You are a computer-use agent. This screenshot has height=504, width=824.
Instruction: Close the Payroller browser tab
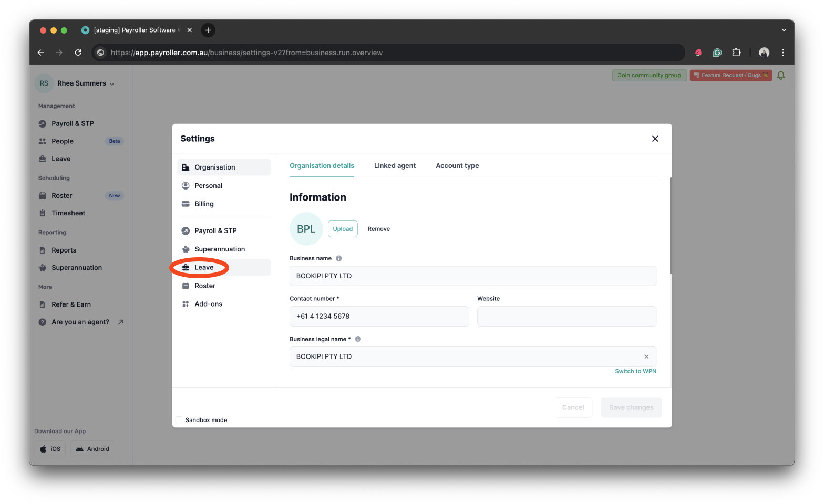pos(189,30)
